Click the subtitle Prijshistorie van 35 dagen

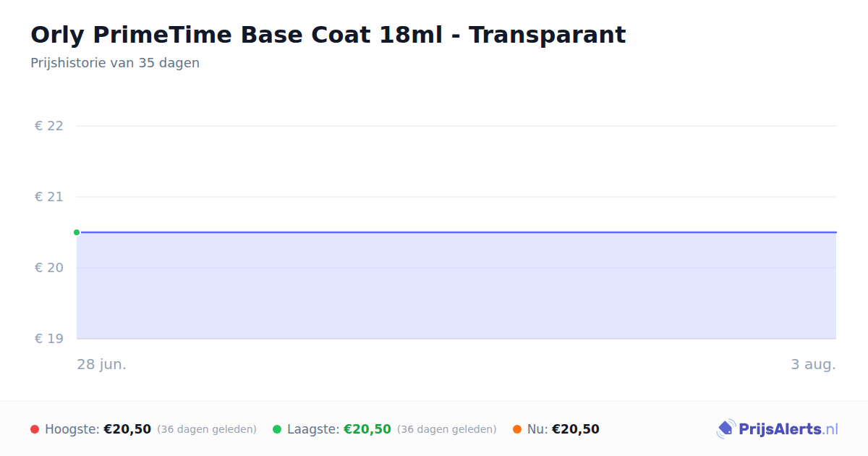click(115, 63)
